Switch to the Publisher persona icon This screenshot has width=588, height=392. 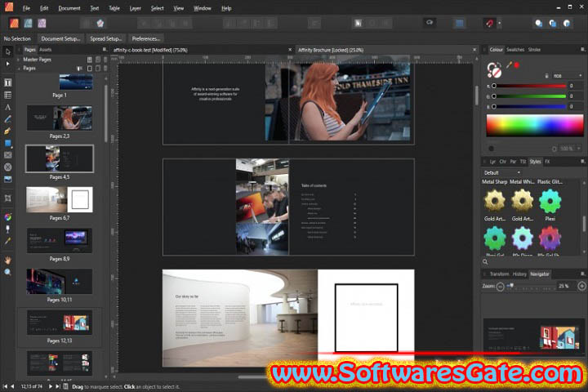(14, 23)
